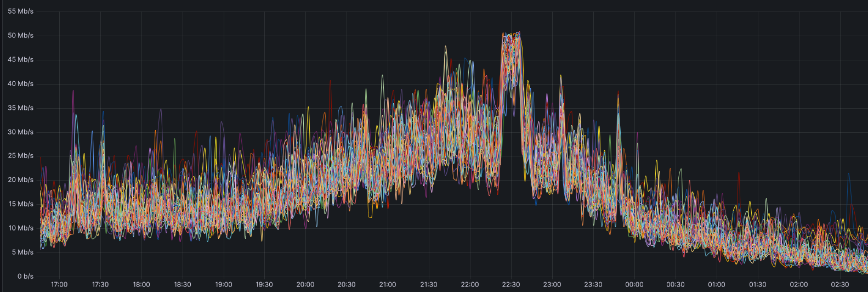
Task: Select the 22:30 time axis label
Action: pos(511,285)
